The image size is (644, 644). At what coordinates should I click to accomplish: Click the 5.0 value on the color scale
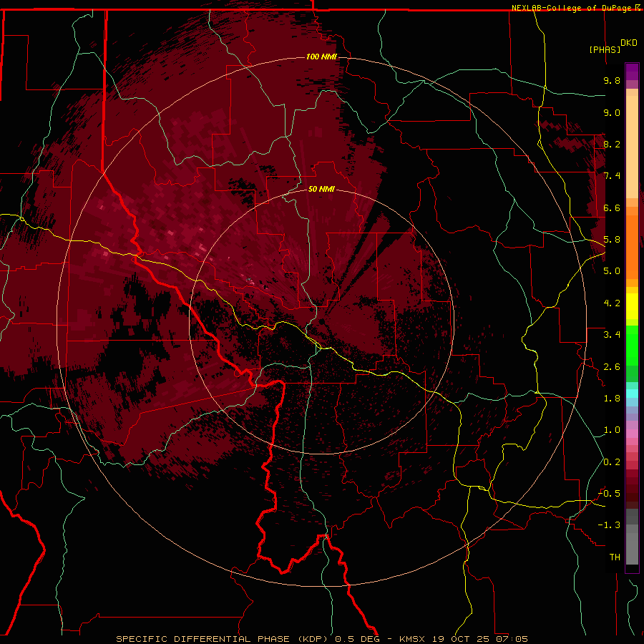[x=612, y=271]
